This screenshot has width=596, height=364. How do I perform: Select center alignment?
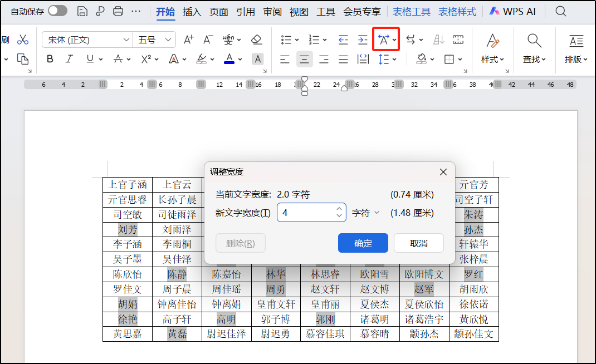[x=304, y=59]
